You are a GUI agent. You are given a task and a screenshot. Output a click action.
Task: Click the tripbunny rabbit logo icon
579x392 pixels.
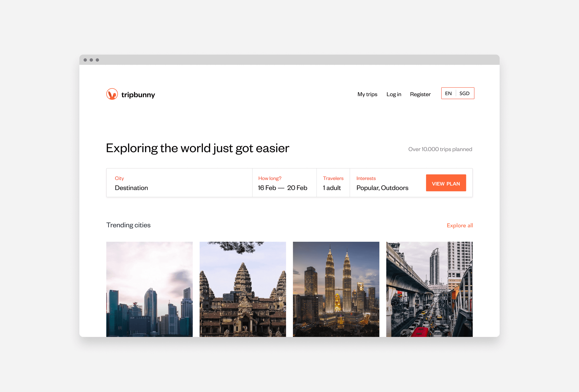coord(112,94)
